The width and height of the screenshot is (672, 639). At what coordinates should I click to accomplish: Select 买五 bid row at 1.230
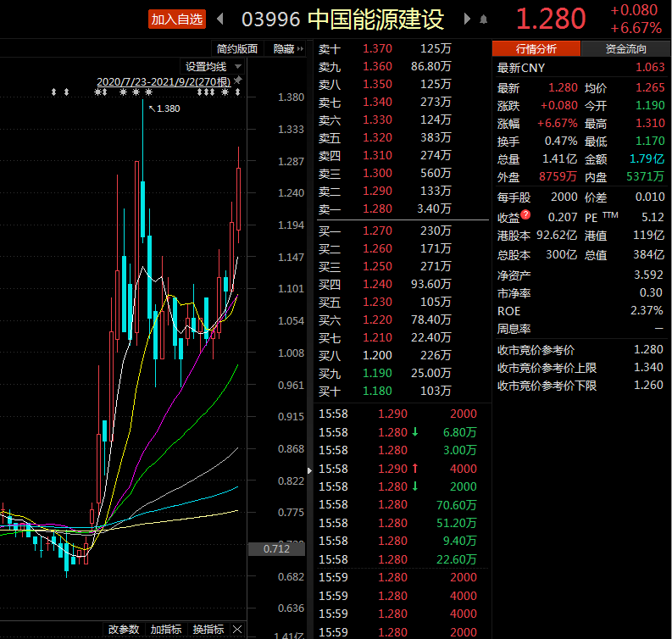tap(402, 302)
